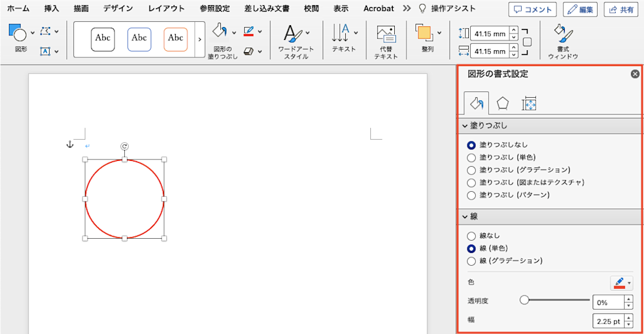Select the 塗りつぶし (図またはテクスチャ) radio button

(471, 183)
